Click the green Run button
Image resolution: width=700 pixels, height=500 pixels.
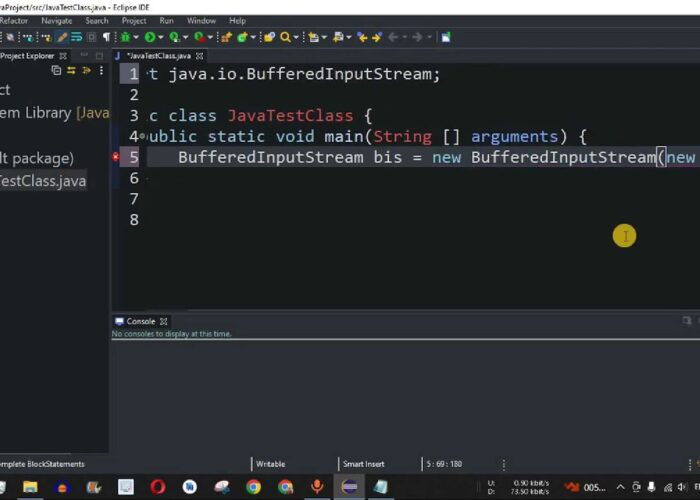coord(150,37)
